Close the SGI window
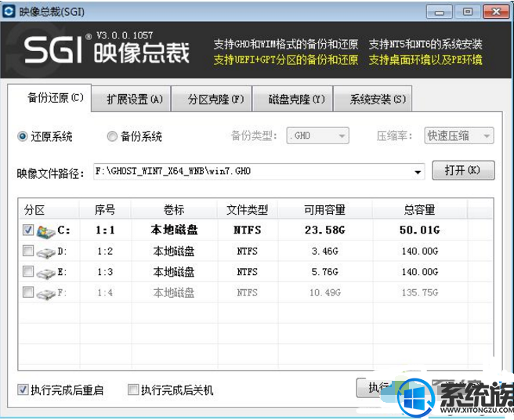 pyautogui.click(x=496, y=12)
